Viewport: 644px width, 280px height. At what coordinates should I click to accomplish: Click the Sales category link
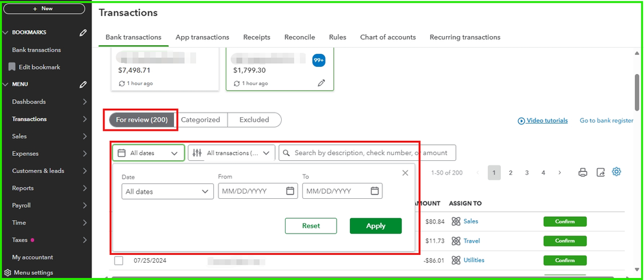tap(471, 221)
